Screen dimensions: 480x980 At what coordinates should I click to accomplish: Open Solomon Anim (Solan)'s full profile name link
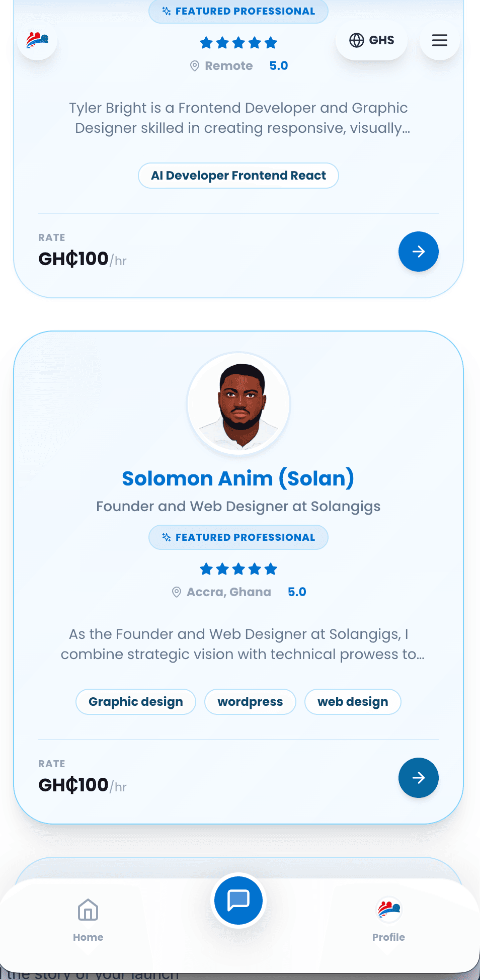(238, 478)
